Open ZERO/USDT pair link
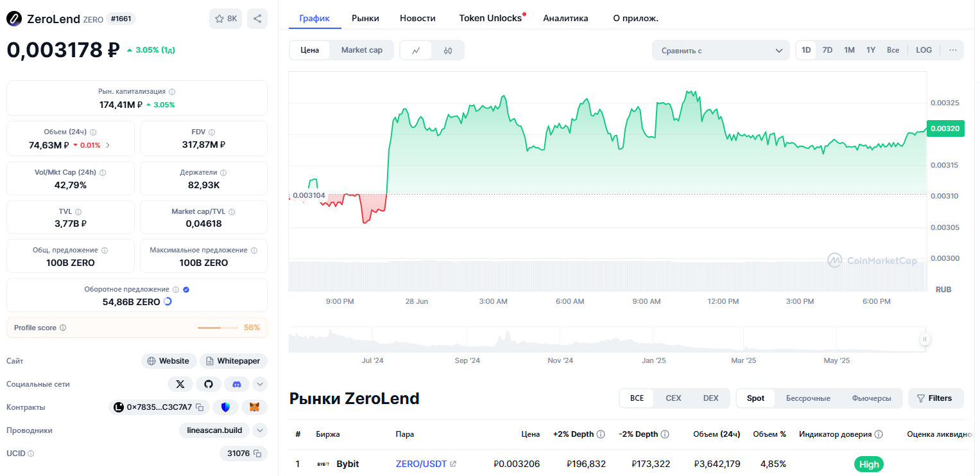 tap(426, 464)
